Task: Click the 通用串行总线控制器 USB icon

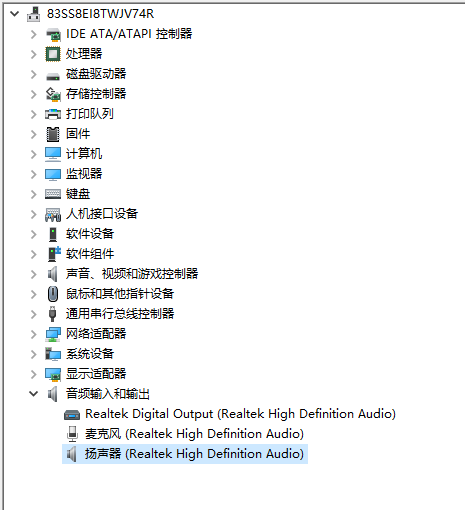Action: click(52, 314)
